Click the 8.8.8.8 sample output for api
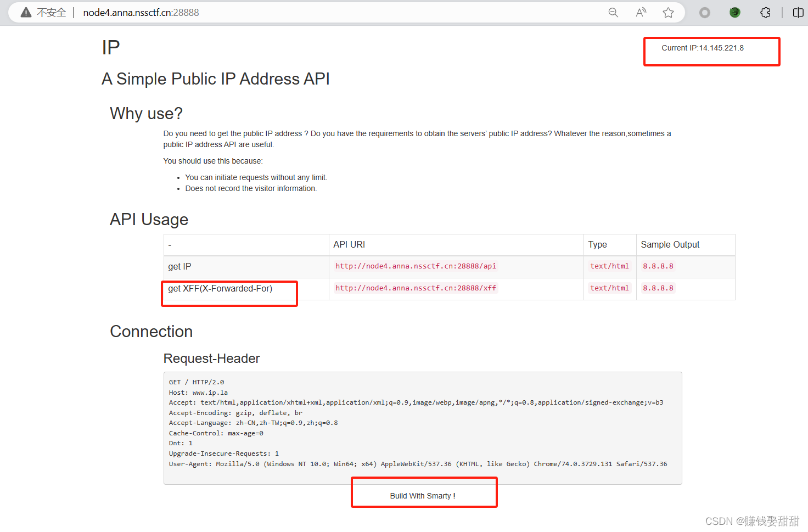 pos(658,266)
